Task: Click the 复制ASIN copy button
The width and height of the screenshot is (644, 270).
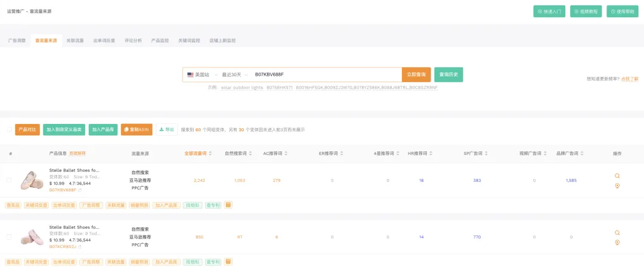Action: (x=137, y=130)
